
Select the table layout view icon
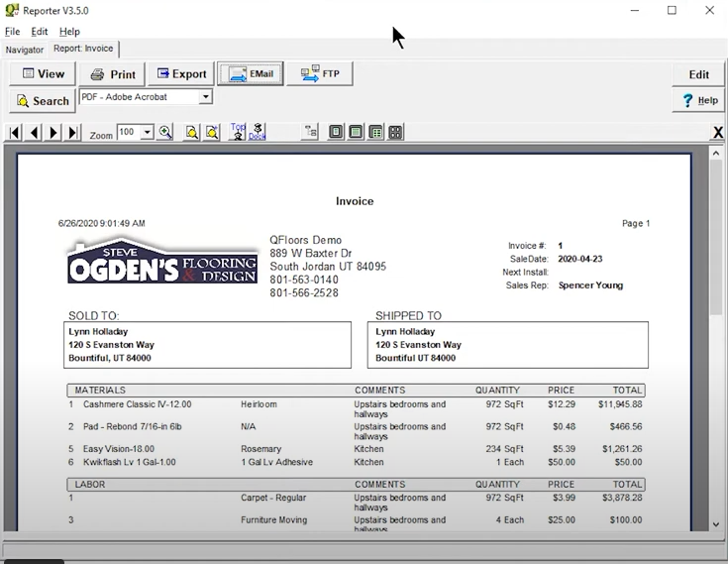375,132
